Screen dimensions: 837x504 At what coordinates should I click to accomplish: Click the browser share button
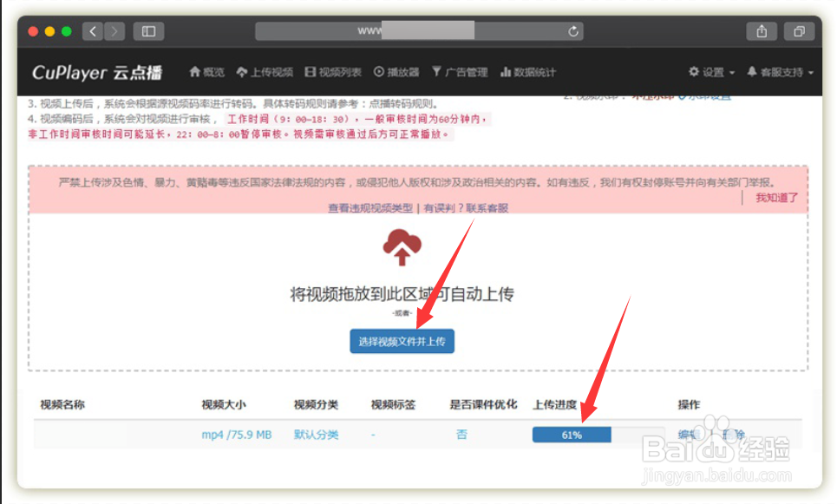(x=761, y=31)
